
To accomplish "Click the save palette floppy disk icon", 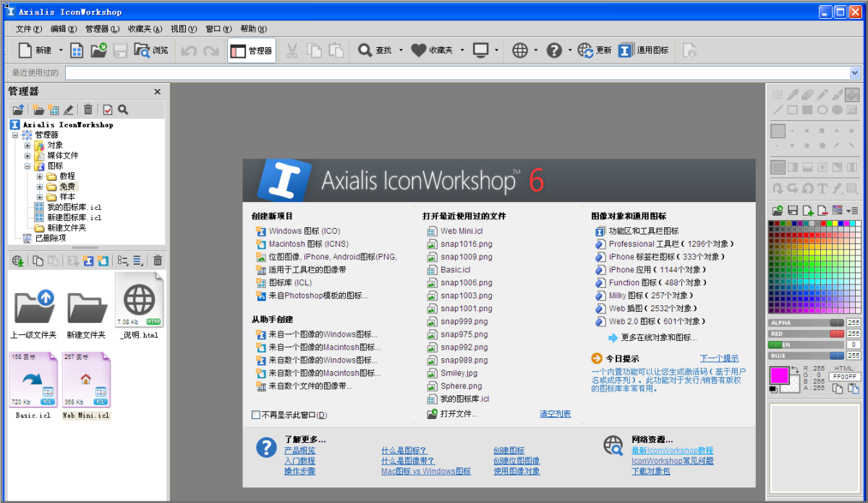I will (x=793, y=211).
